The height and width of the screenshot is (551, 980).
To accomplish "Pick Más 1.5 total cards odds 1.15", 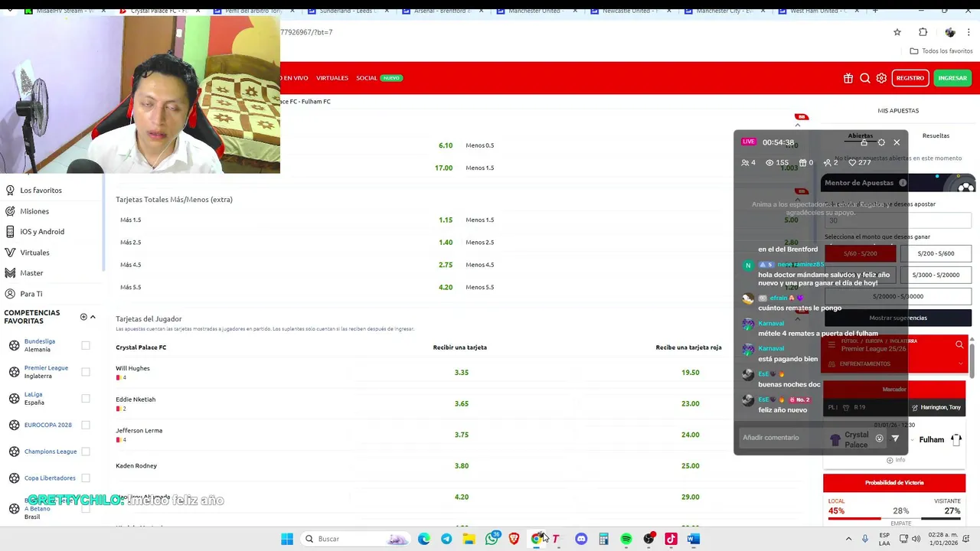I will point(446,220).
